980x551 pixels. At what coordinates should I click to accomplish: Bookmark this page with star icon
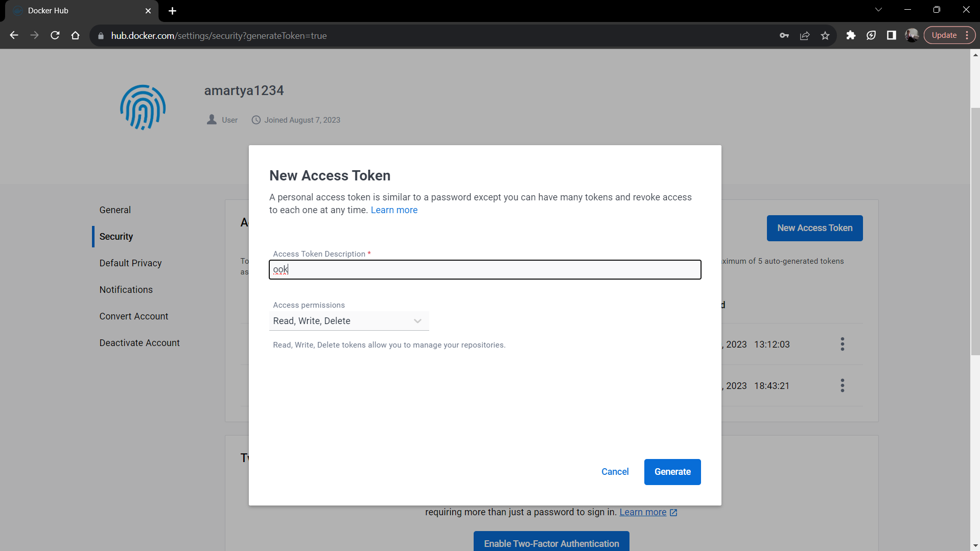point(825,35)
